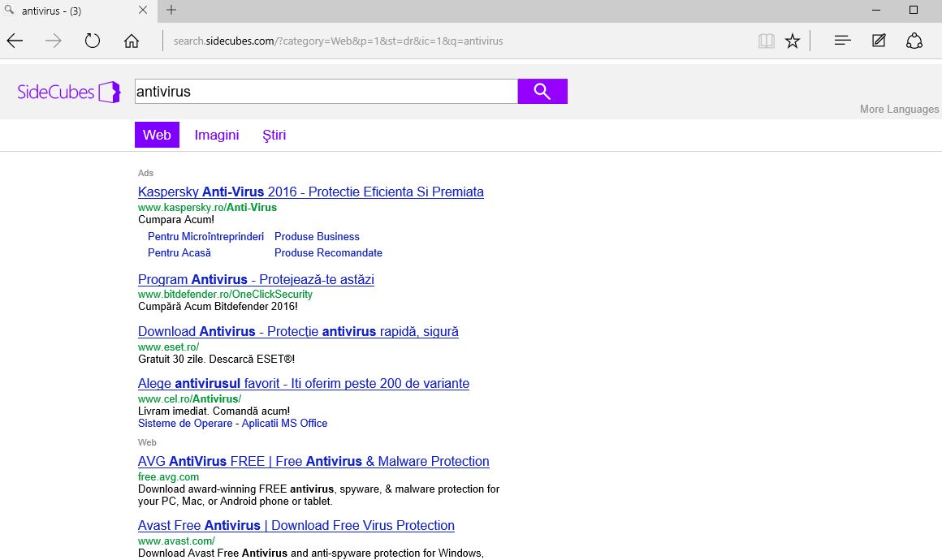Open a new browser tab
942x560 pixels.
171,11
